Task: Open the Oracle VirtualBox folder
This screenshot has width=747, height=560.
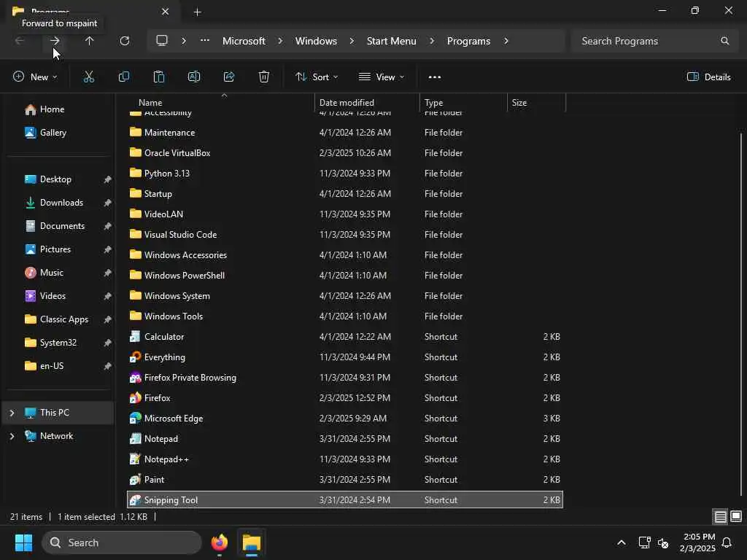Action: (345, 153)
